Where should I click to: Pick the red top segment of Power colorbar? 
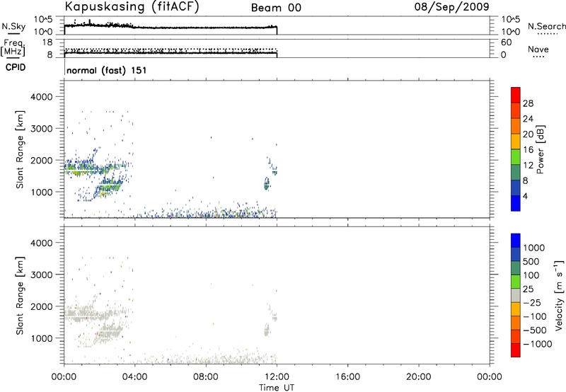coord(516,95)
